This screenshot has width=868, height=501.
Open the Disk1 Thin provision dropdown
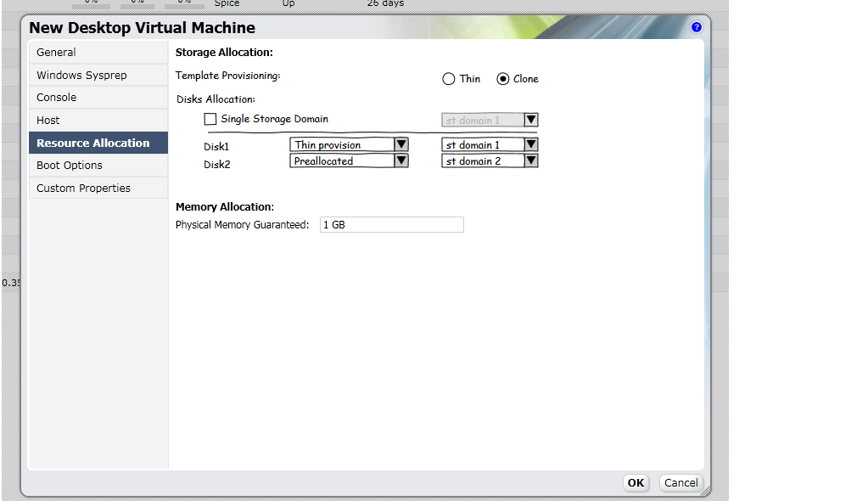(349, 145)
